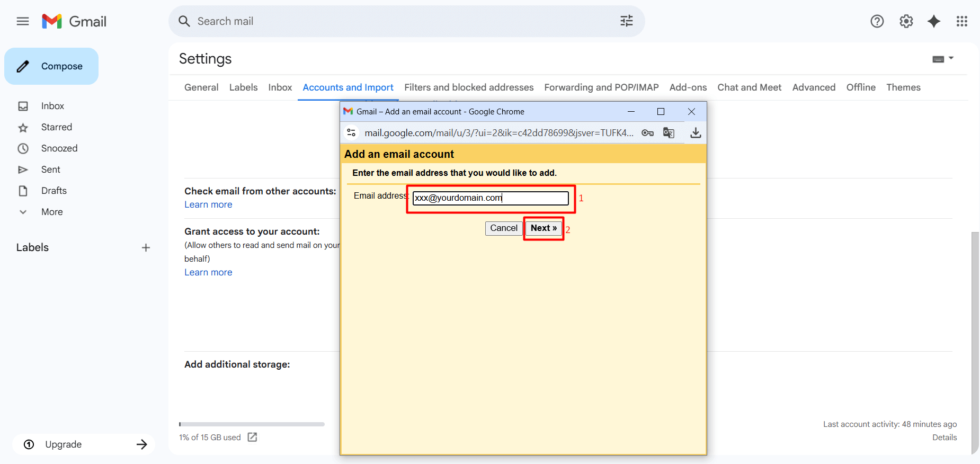The image size is (980, 464).
Task: Open the Advanced tab
Action: pos(814,87)
